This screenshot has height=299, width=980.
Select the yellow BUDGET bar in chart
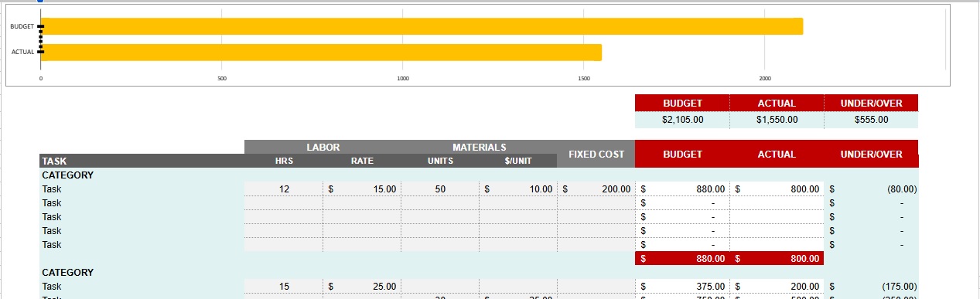(x=422, y=26)
